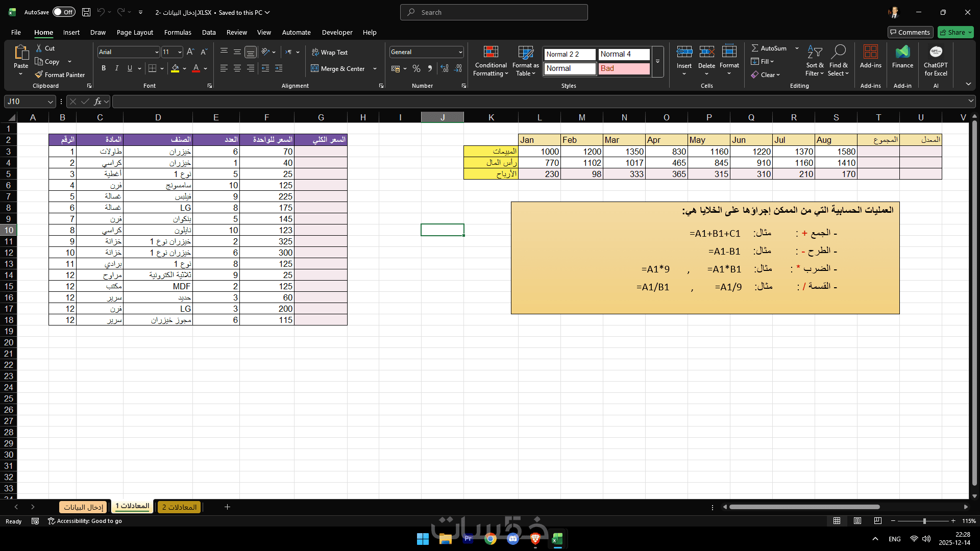Open the ChatGPT for Excel add-in
The image size is (980, 551).
(936, 52)
